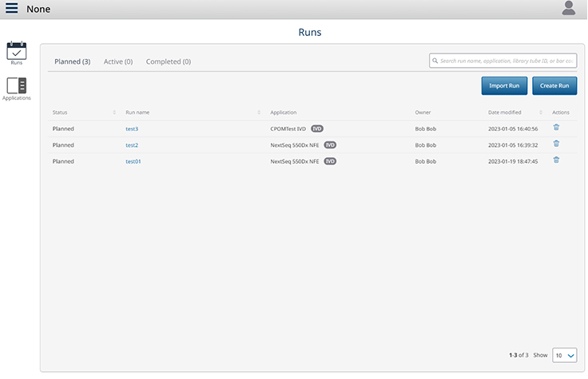The height and width of the screenshot is (379, 588).
Task: Open the hamburger navigation menu
Action: point(12,9)
